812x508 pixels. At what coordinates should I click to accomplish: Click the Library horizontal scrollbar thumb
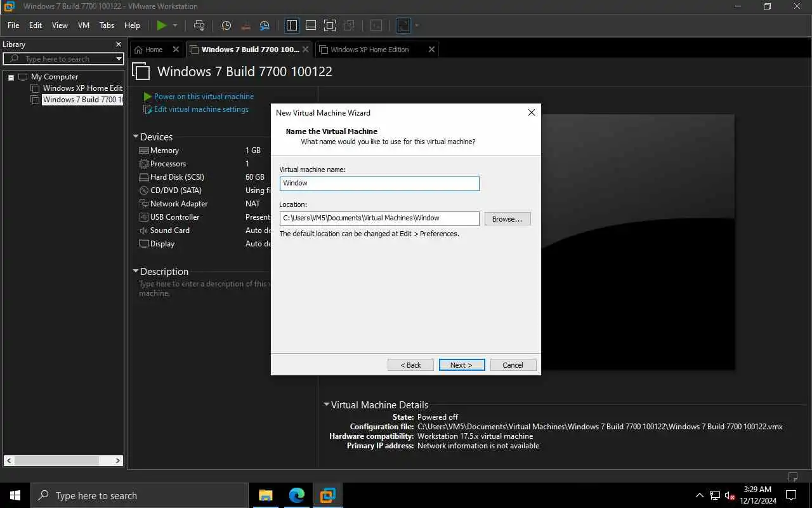56,460
